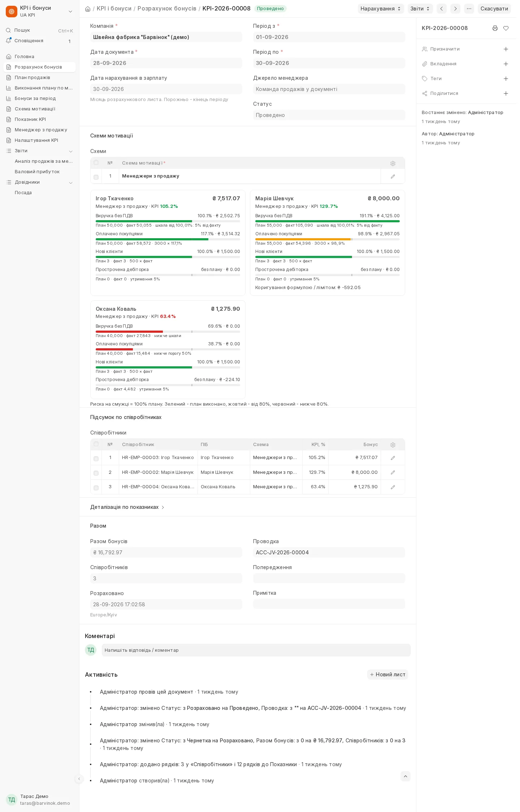Check the Менеджери з продажу row
Image resolution: width=520 pixels, height=812 pixels.
pos(96,177)
